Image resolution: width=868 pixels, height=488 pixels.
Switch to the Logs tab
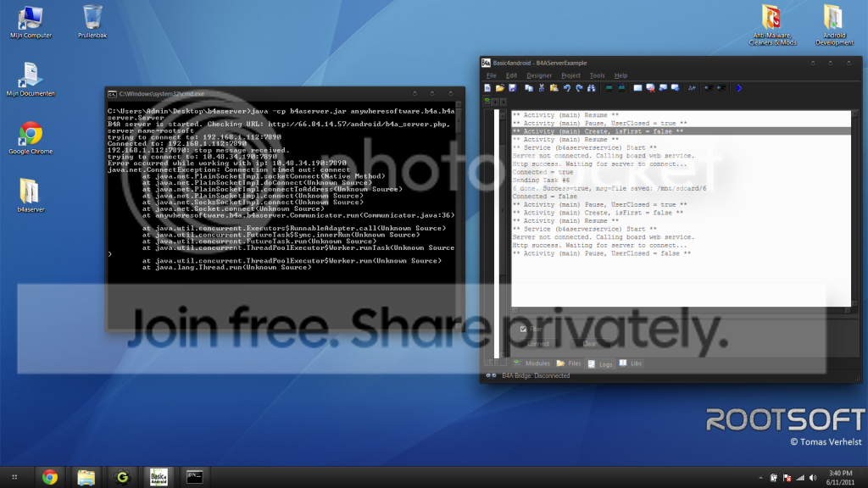tap(600, 364)
